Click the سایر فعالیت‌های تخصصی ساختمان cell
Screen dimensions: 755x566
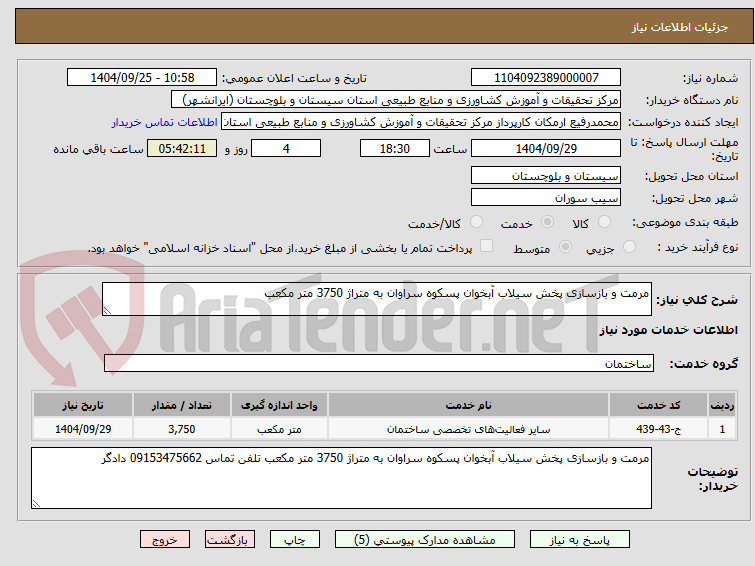point(469,429)
